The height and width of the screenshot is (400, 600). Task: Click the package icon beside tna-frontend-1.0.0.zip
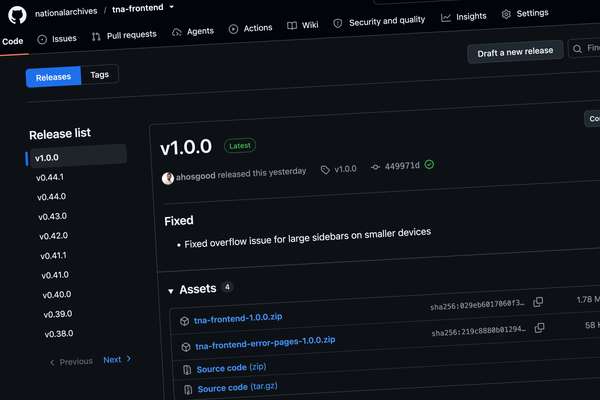184,321
